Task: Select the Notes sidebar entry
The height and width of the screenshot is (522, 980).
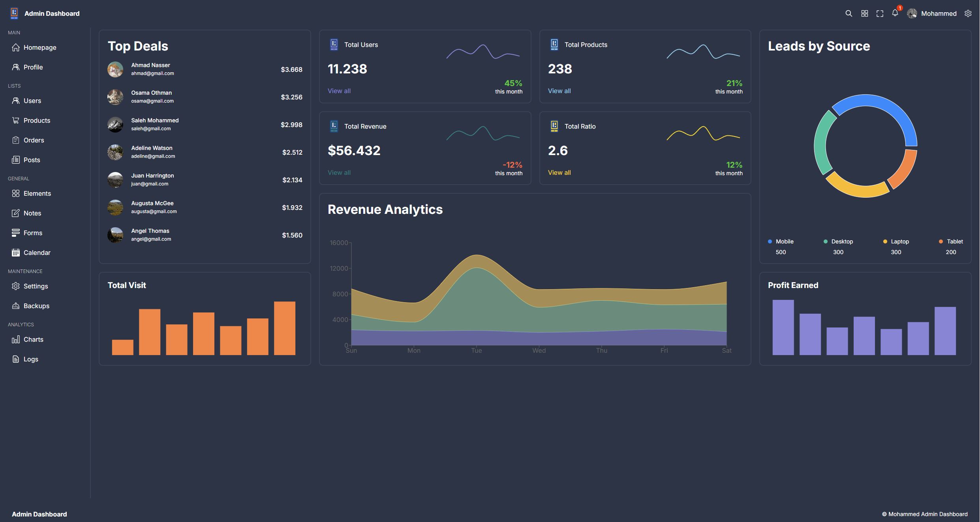Action: click(x=32, y=213)
